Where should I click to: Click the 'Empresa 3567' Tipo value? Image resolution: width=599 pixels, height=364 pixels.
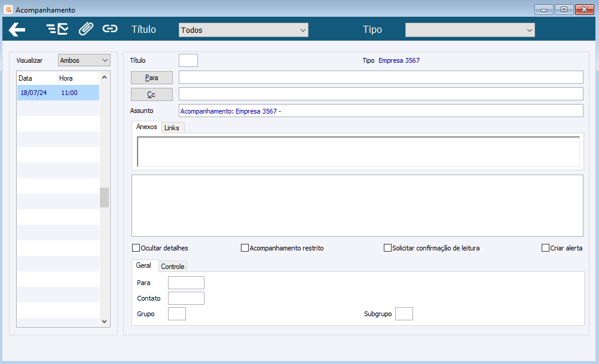399,60
